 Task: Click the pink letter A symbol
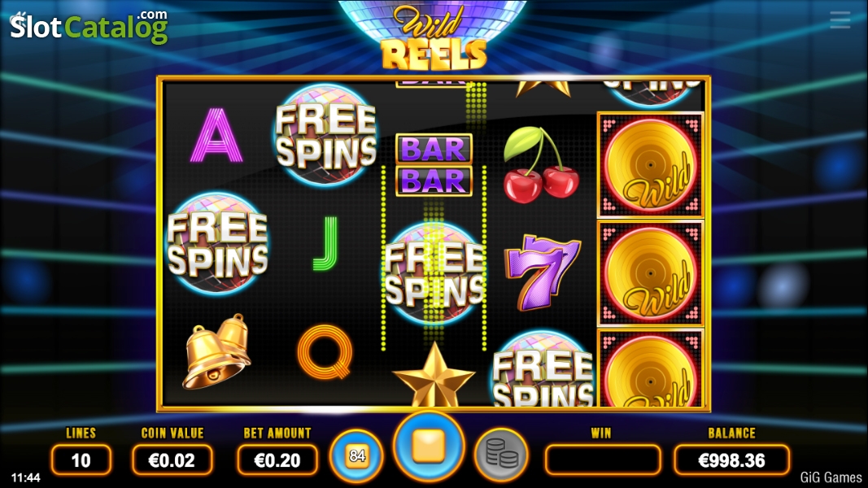tap(216, 135)
